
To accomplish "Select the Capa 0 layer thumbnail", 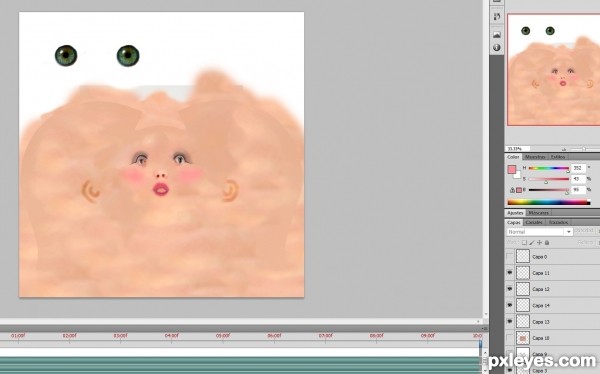I will [x=523, y=256].
